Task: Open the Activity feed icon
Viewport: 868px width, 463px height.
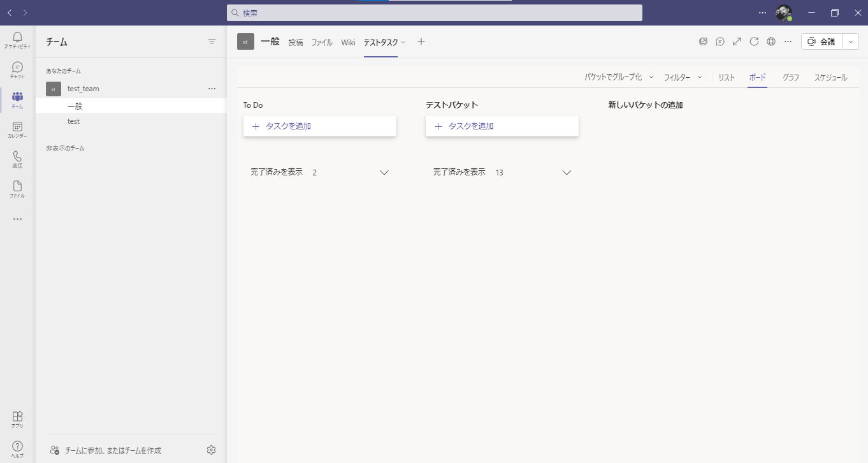Action: pos(17,40)
